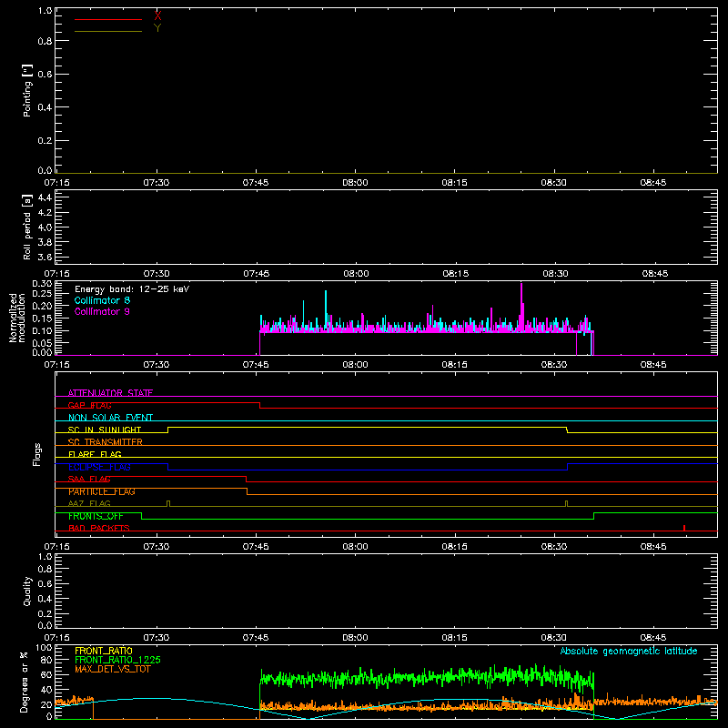
Task: Click the 07:30 tick label under Roll period plot
Action: point(157,274)
